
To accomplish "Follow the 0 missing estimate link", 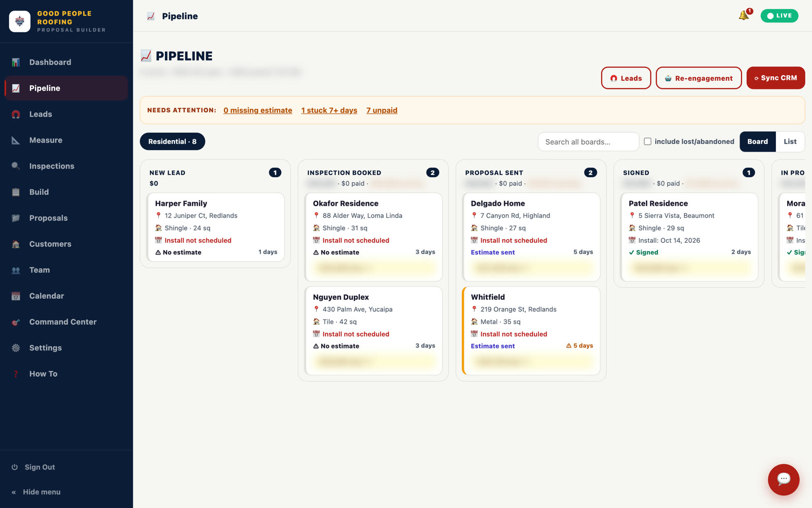I will 258,110.
